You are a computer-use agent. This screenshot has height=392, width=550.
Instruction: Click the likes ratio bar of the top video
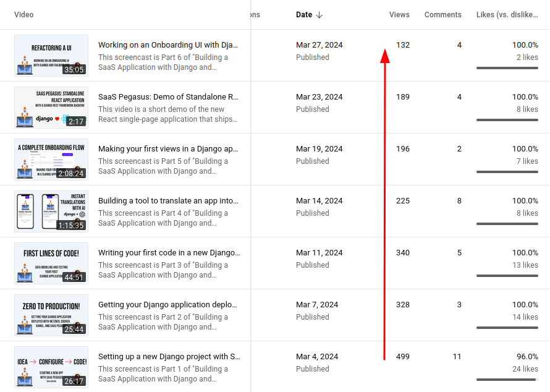point(507,67)
